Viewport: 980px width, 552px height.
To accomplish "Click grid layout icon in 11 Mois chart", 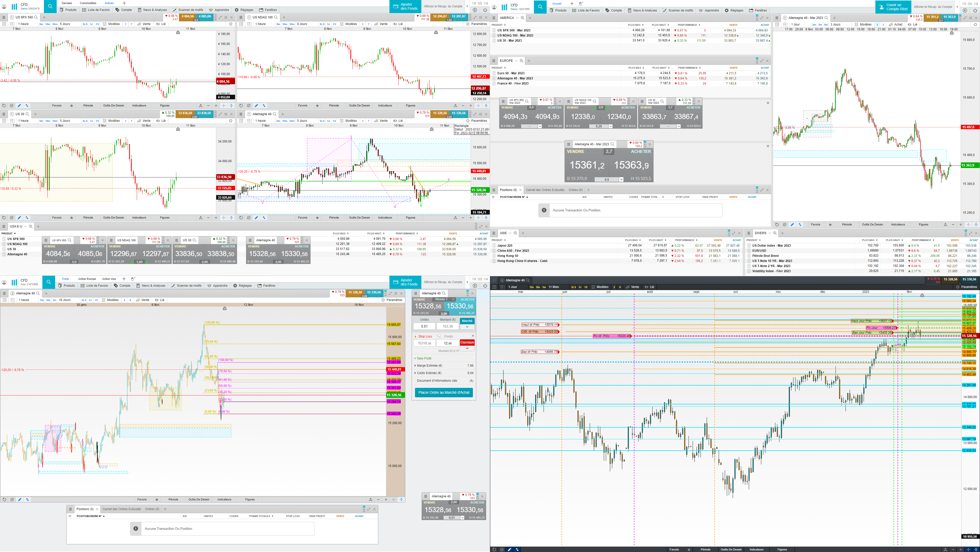I will [502, 287].
